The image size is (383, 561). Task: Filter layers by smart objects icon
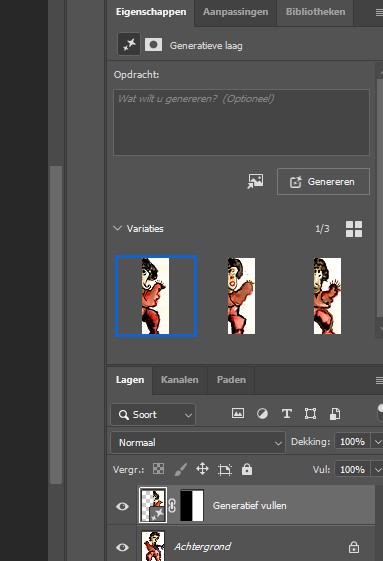click(x=335, y=414)
